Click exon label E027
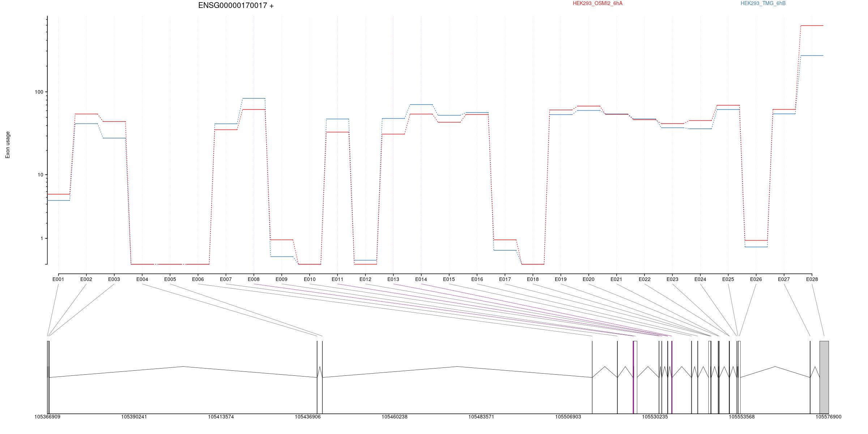This screenshot has height=434, width=868. [x=784, y=279]
